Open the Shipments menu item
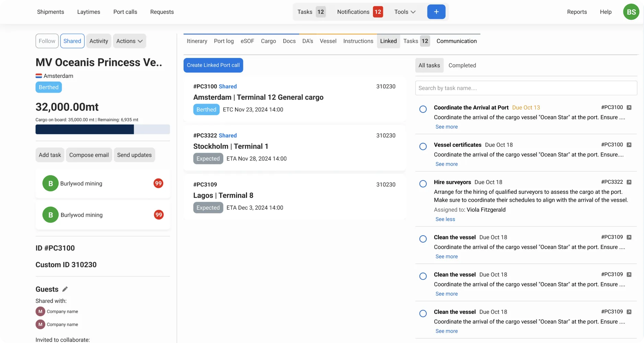The height and width of the screenshot is (343, 644). [x=50, y=12]
